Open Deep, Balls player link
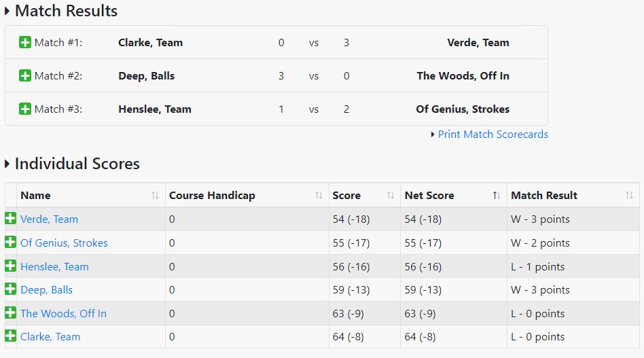This screenshot has width=644, height=358. click(46, 290)
